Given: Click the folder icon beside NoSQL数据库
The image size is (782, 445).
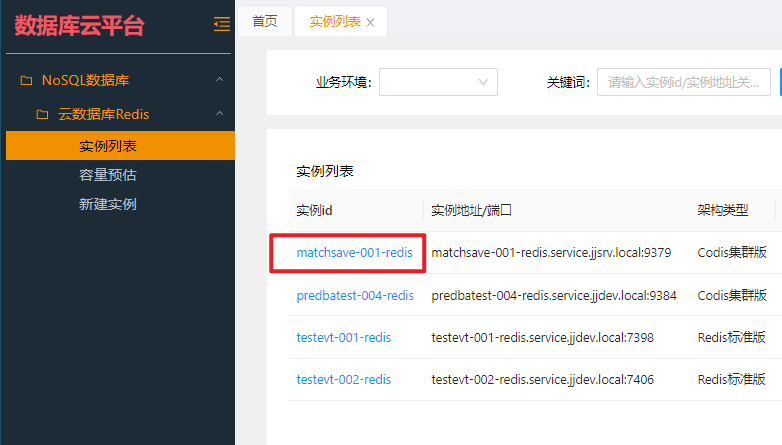Looking at the screenshot, I should click(x=27, y=80).
